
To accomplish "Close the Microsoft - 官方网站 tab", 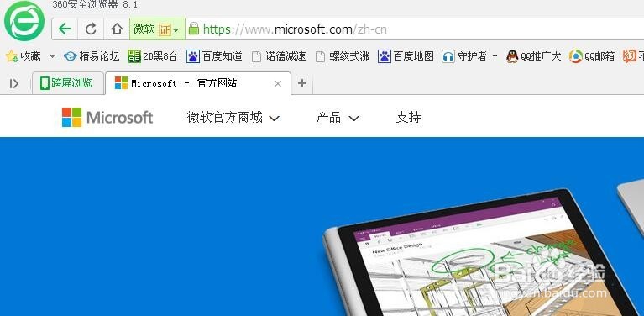I will click(278, 83).
